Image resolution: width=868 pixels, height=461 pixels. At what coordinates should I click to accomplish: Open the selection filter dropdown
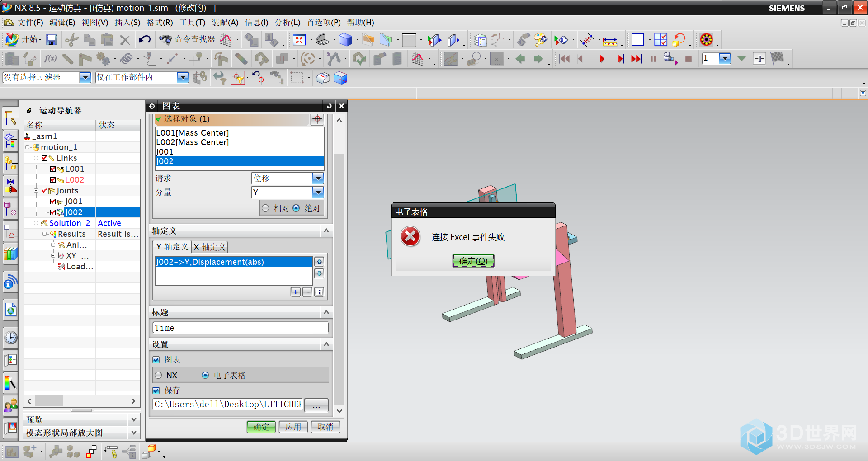(85, 78)
